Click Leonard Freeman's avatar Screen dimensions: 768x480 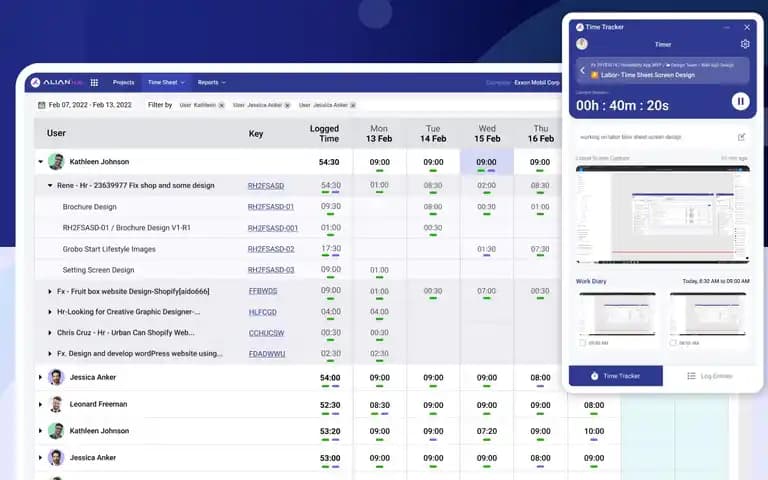click(x=56, y=404)
